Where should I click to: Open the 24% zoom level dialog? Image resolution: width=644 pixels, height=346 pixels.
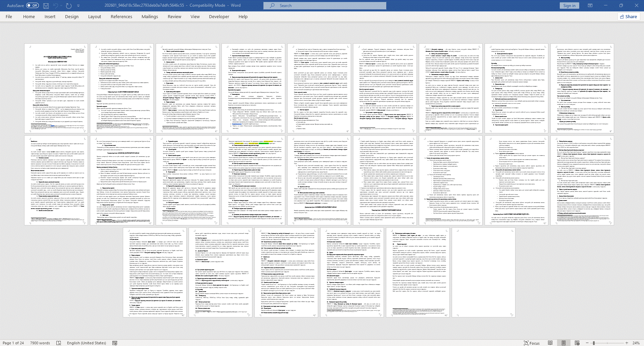(x=636, y=343)
